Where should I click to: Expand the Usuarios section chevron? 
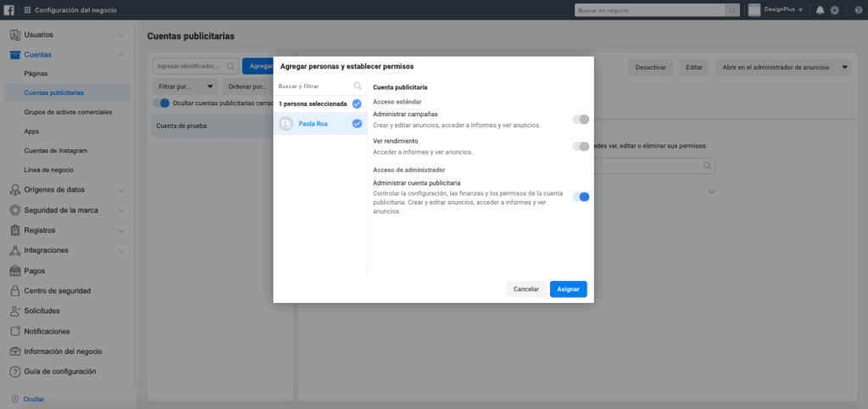[121, 35]
